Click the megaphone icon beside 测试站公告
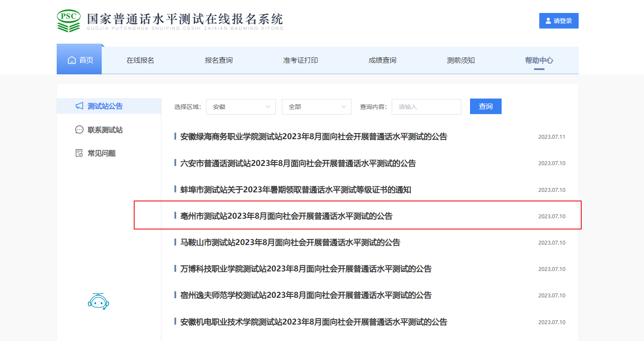The image size is (644, 341). tap(79, 106)
